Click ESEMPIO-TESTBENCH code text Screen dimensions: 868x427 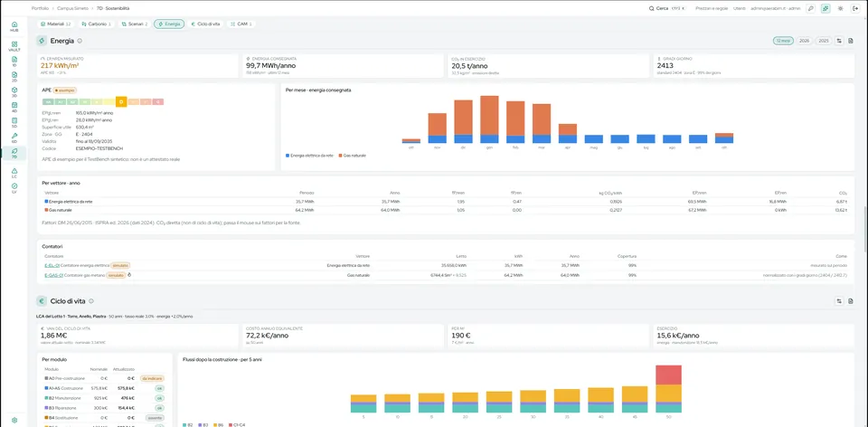pyautogui.click(x=99, y=148)
